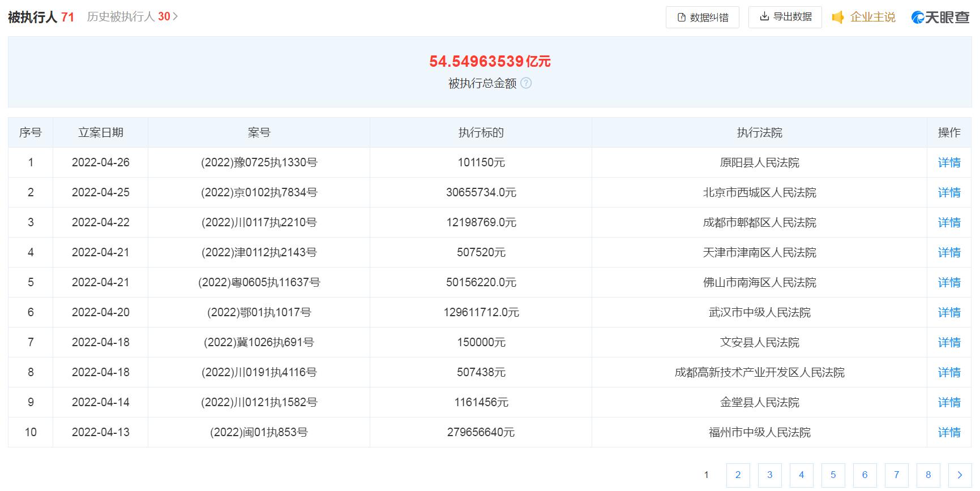This screenshot has width=980, height=491.
Task: Open 详情 for 北京市西城区人民法院 row
Action: 949,192
